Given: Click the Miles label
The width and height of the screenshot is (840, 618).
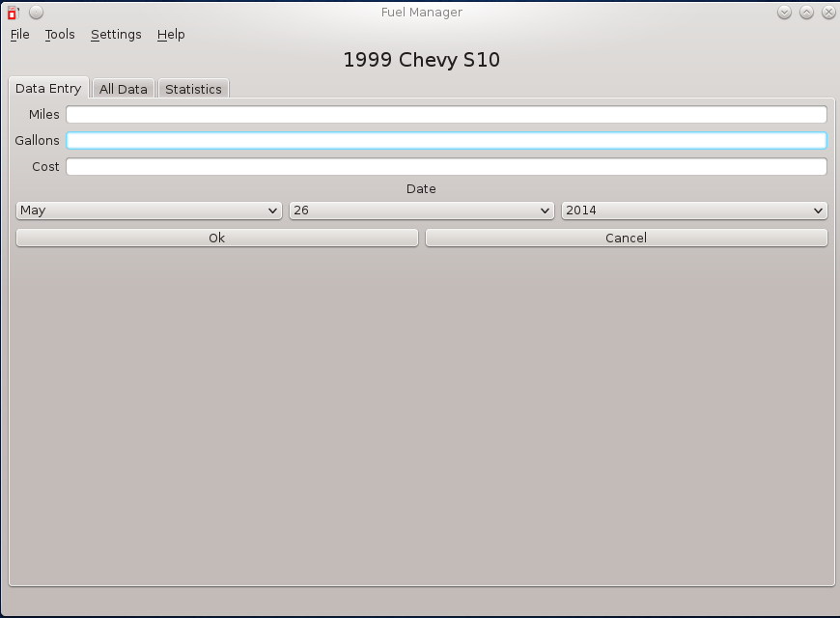Looking at the screenshot, I should tap(43, 114).
